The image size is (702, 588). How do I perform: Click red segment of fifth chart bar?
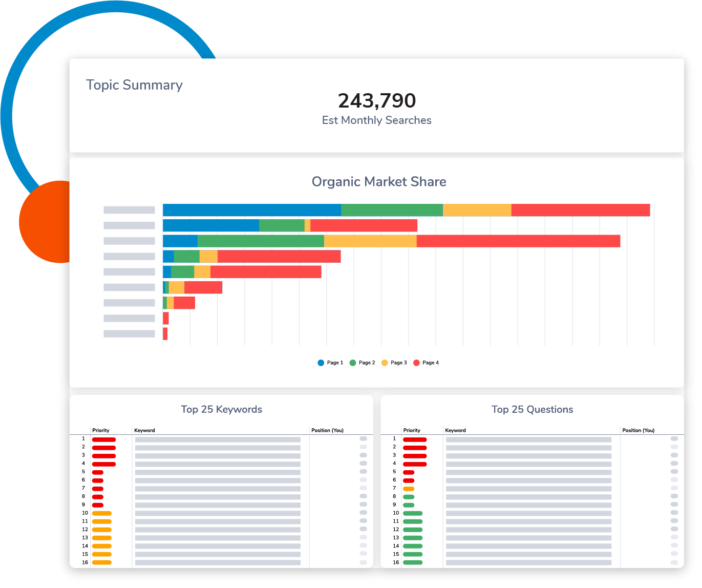(266, 272)
